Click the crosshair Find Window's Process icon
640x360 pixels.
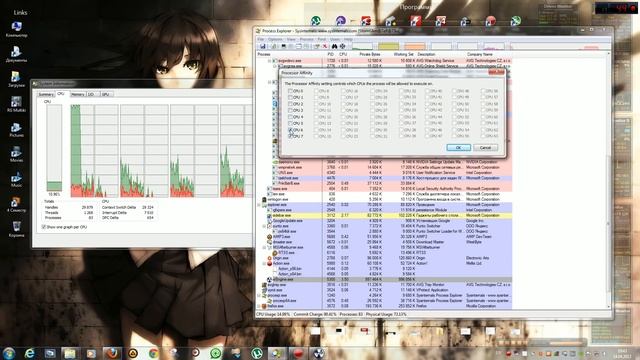tap(342, 47)
